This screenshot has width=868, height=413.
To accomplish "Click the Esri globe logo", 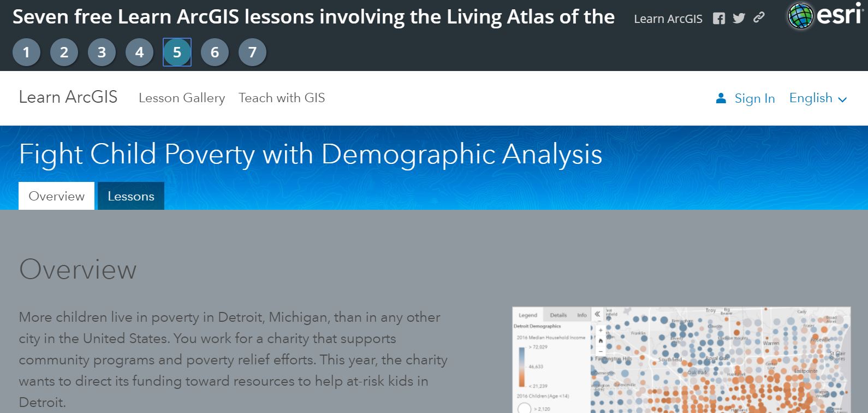I will [800, 15].
